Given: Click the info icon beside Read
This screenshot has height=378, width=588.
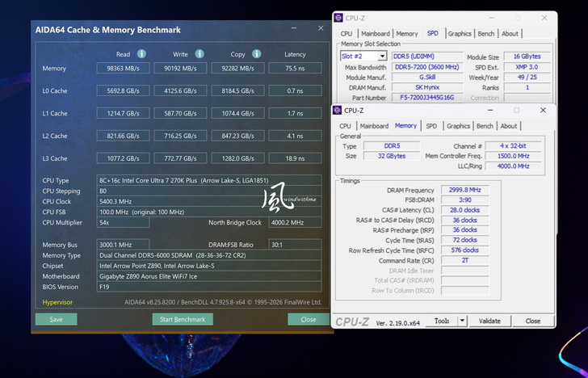Looking at the screenshot, I should (141, 54).
